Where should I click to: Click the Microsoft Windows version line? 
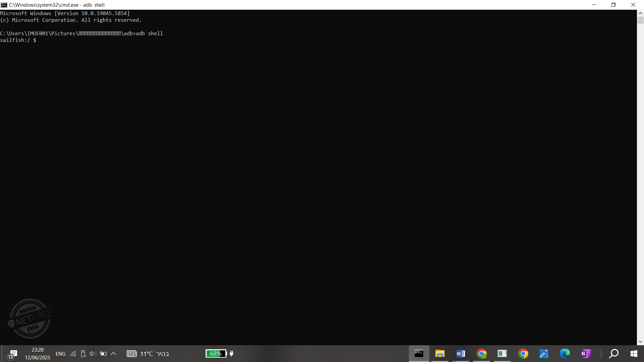[65, 13]
